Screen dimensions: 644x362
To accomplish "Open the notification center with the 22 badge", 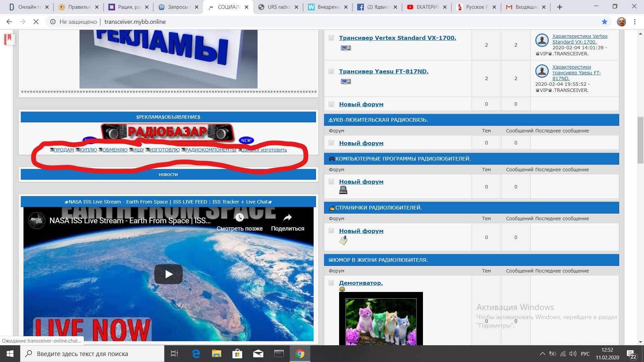I will (632, 354).
